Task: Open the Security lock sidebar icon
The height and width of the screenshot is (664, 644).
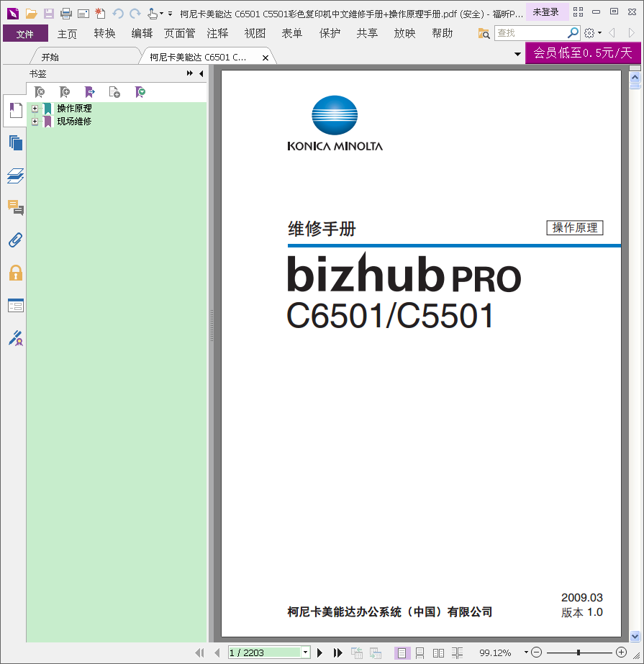Action: (x=16, y=273)
